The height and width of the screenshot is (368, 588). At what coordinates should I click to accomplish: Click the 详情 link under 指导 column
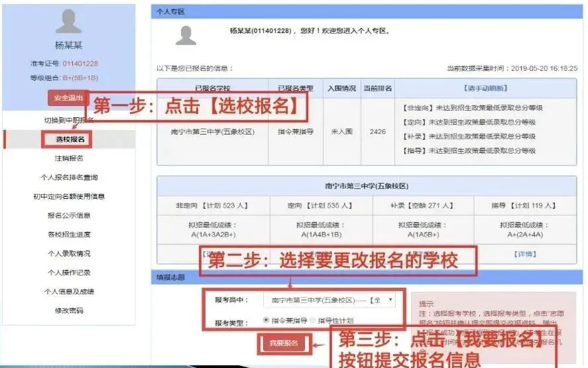(x=525, y=255)
